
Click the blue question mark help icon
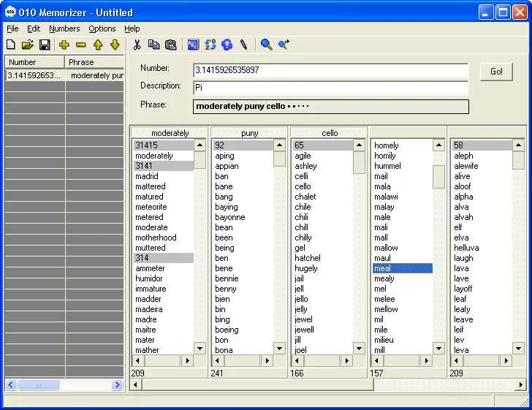coord(227,45)
